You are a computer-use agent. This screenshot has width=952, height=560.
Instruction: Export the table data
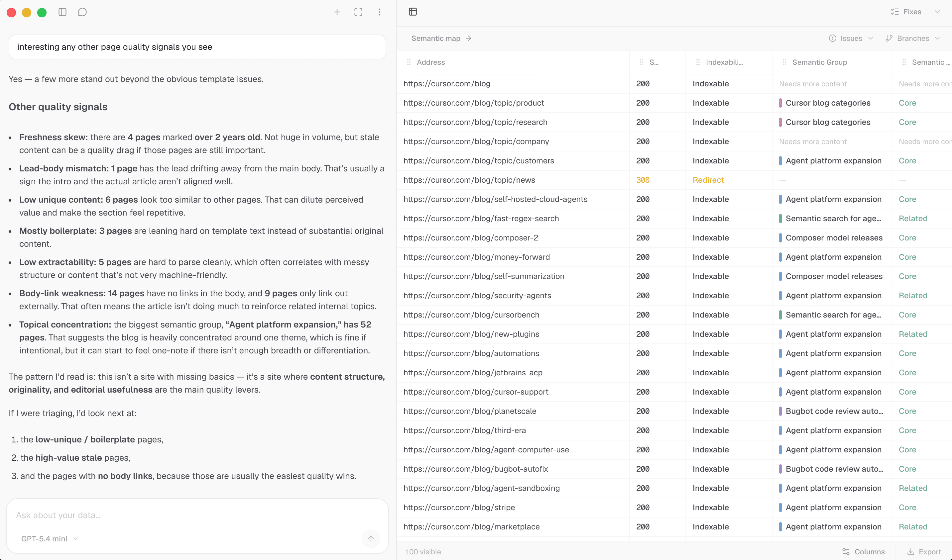(x=924, y=552)
